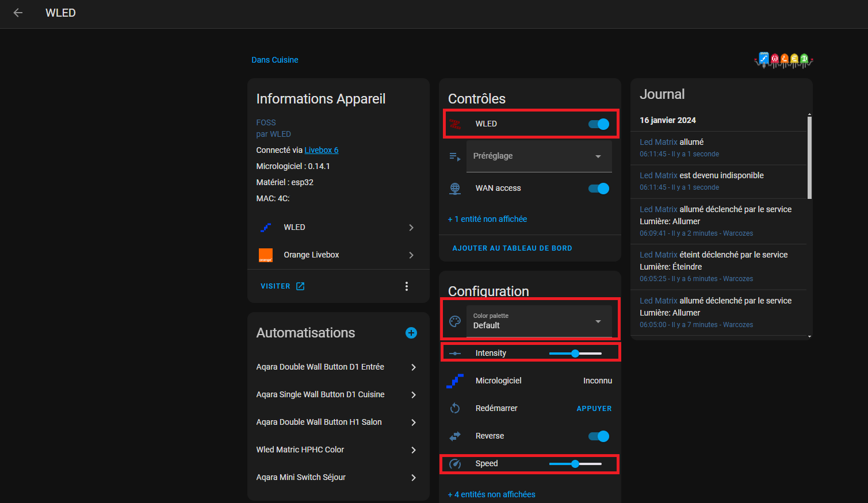
Task: Click the Micrologiciel Inconnu value
Action: pos(598,381)
